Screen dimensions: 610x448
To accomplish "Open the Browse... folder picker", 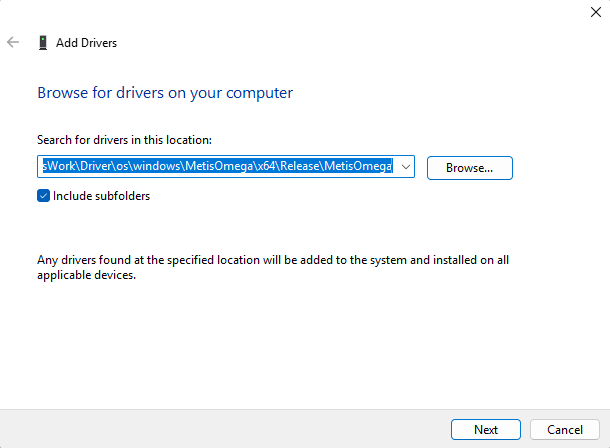I will tap(470, 168).
